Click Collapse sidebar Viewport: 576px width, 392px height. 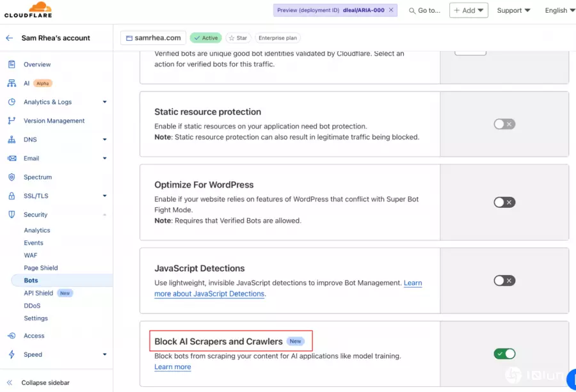[x=45, y=382]
